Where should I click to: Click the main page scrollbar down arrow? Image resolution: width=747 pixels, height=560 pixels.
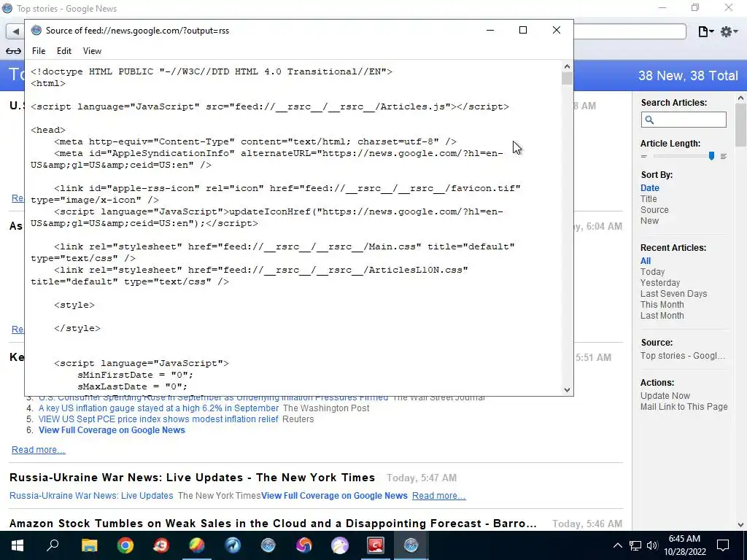740,525
